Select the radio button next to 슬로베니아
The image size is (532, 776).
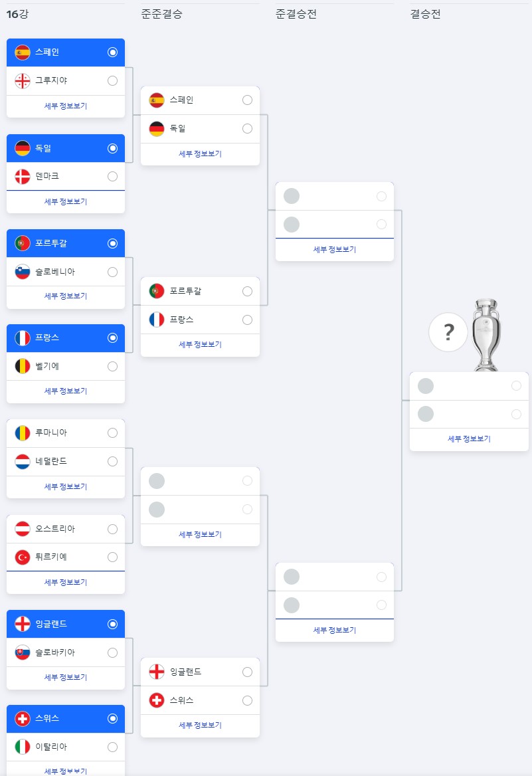pos(112,272)
